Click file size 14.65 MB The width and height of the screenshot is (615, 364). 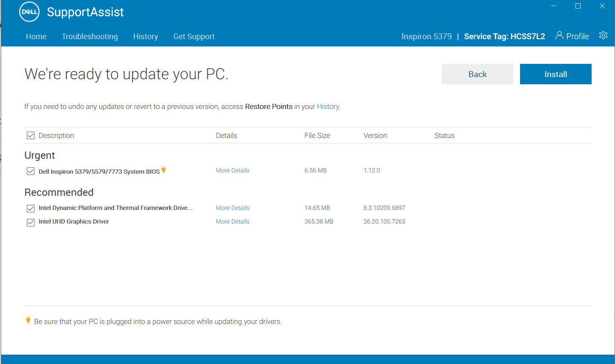317,208
